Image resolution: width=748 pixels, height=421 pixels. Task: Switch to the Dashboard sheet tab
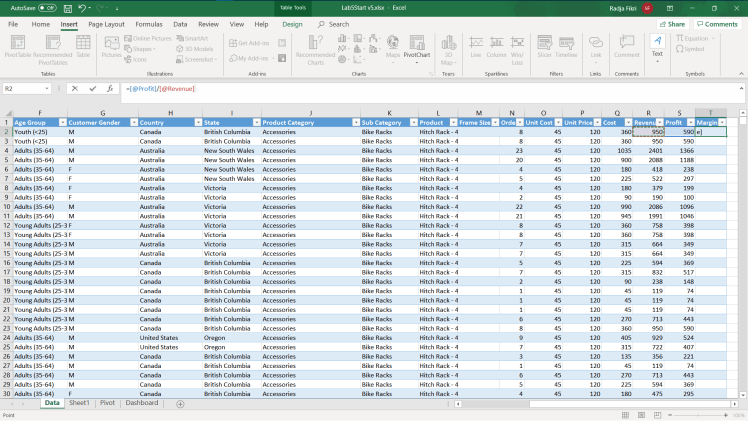141,403
